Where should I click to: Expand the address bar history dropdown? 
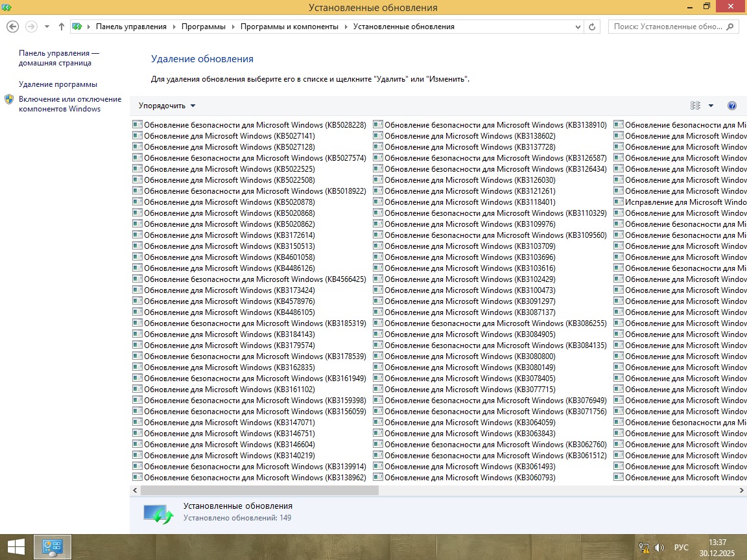click(x=578, y=27)
